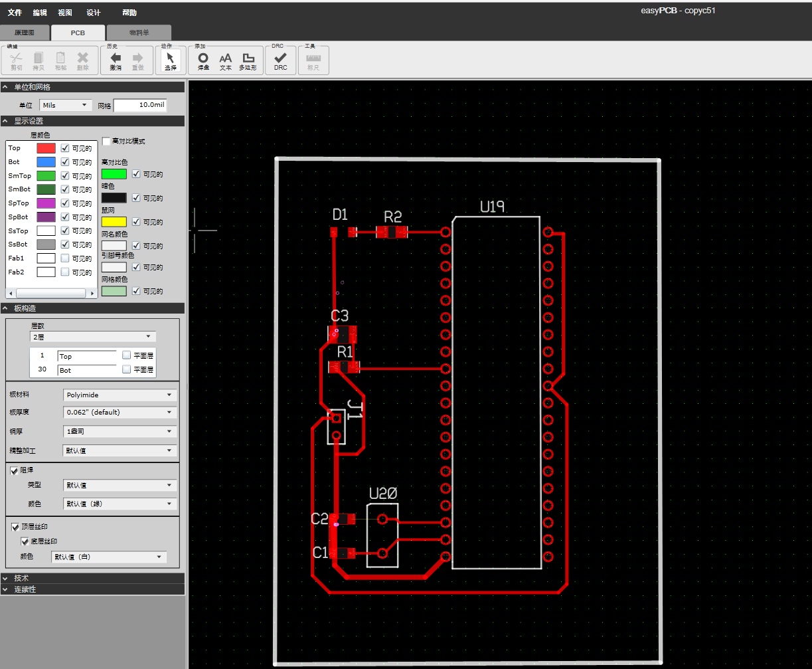Screen dimensions: 812x669
Task: Switch to the 物料单 tab
Action: [x=139, y=33]
